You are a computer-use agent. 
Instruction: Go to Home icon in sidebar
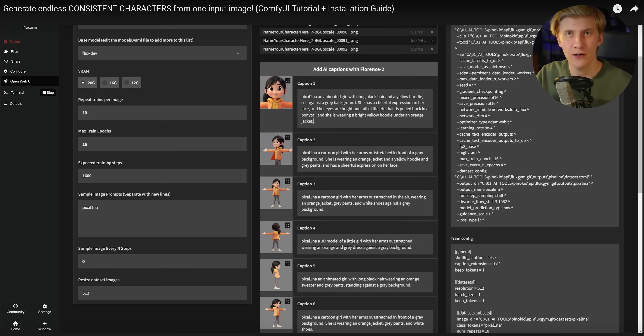tap(15, 323)
